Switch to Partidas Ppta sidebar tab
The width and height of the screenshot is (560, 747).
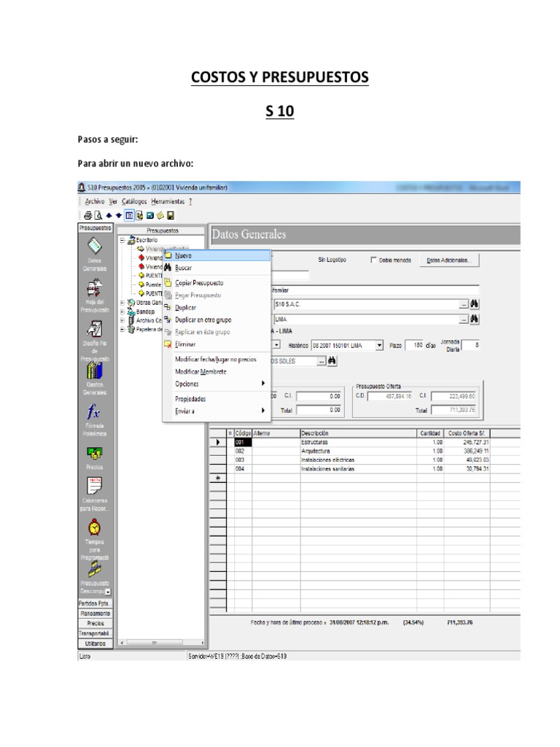pyautogui.click(x=95, y=603)
